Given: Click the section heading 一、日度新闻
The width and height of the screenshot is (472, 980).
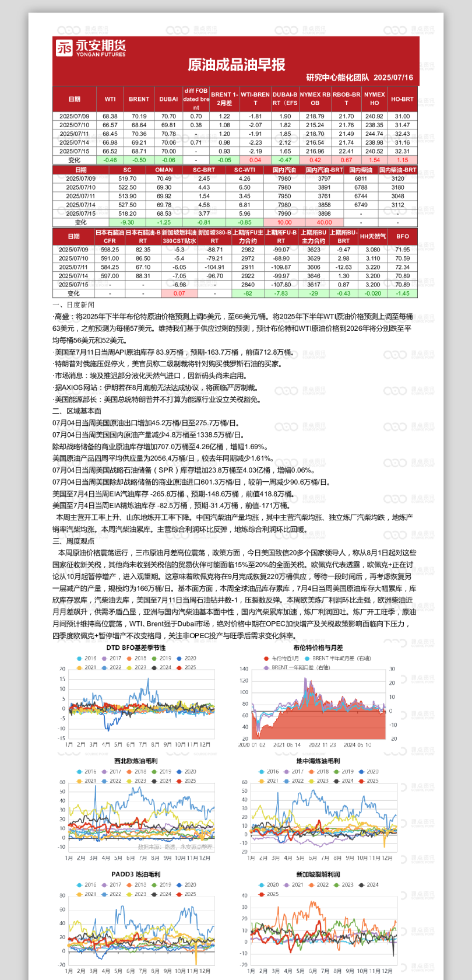Looking at the screenshot, I should [x=73, y=305].
